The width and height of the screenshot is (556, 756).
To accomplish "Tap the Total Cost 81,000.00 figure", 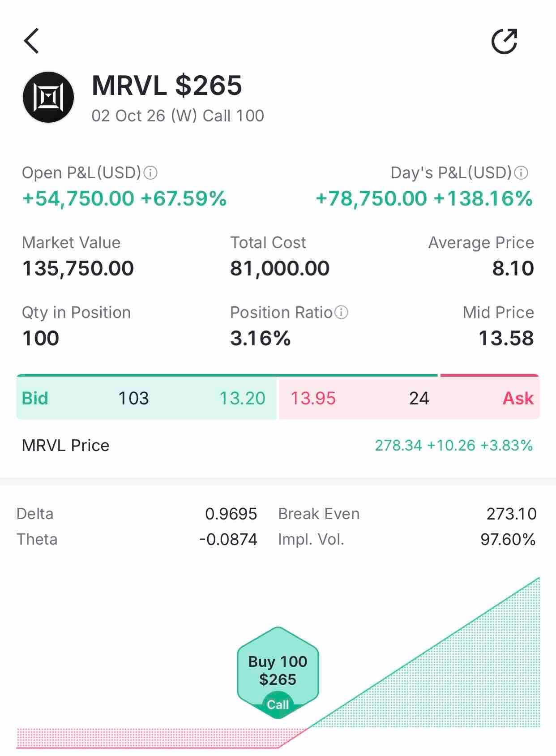I will click(280, 268).
